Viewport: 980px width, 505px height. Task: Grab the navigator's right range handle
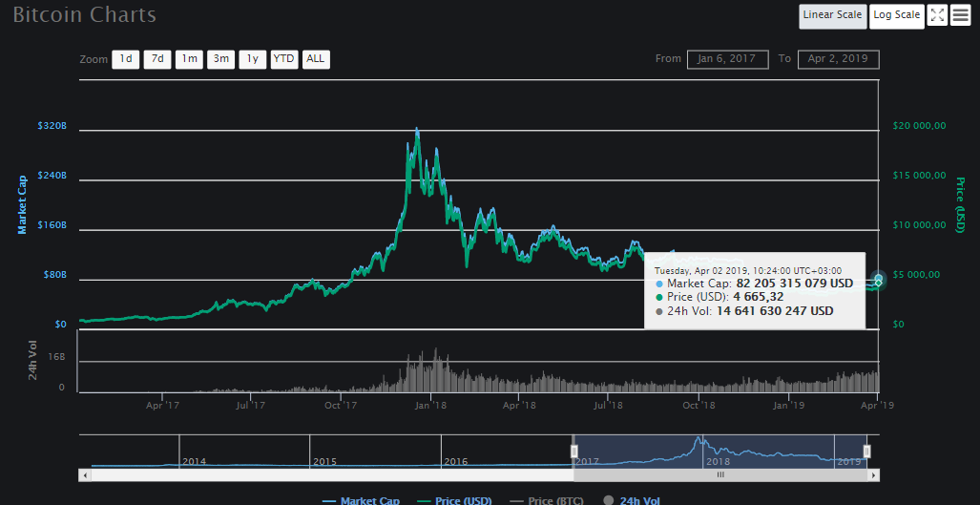tap(866, 452)
